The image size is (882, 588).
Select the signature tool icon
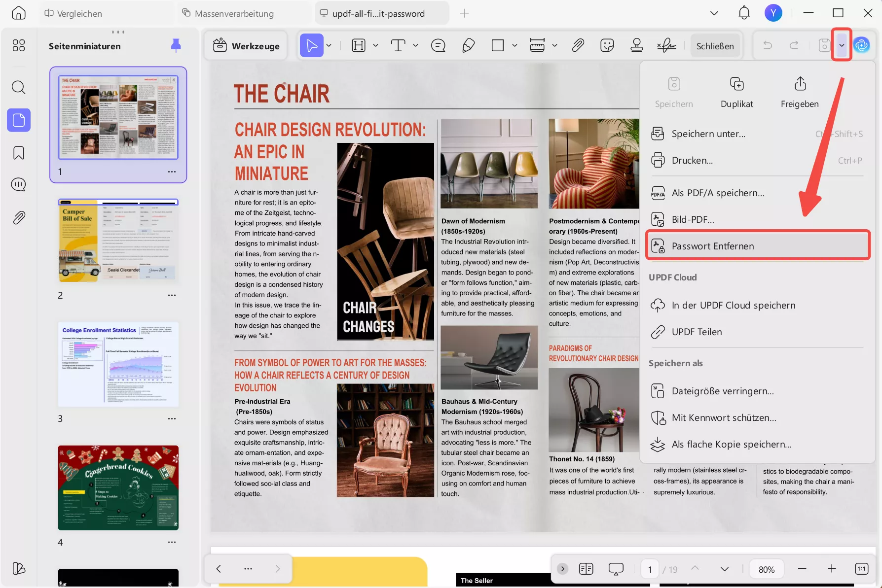point(666,46)
